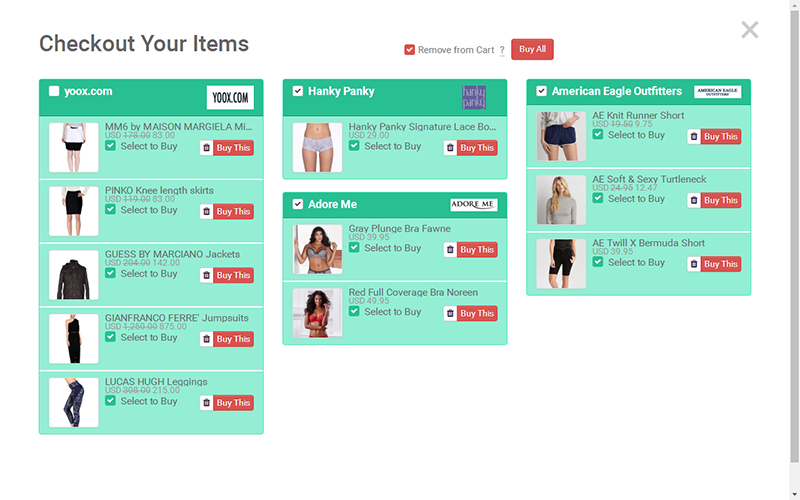Buy This for MM6 by MAISON MARGIELA
Screen dimensions: 800x500
coord(233,148)
